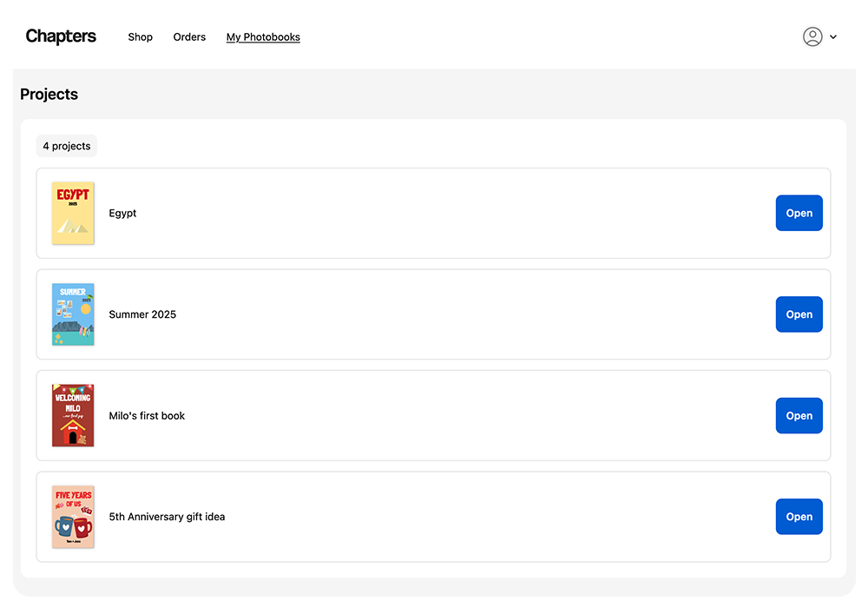Select the Welcoming Milo cover thumbnail
This screenshot has width=868, height=608.
click(x=73, y=415)
